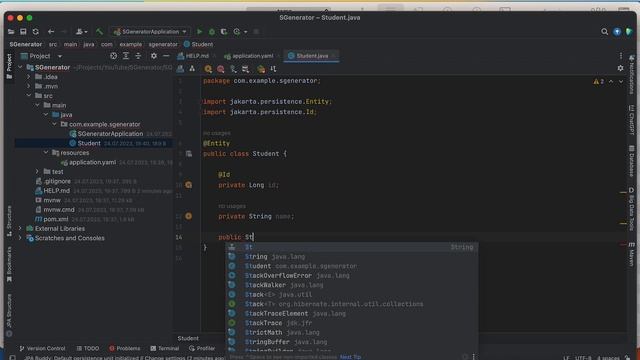Screen dimensions: 640x360
Task: Collapse the main folder
Action: 37,105
